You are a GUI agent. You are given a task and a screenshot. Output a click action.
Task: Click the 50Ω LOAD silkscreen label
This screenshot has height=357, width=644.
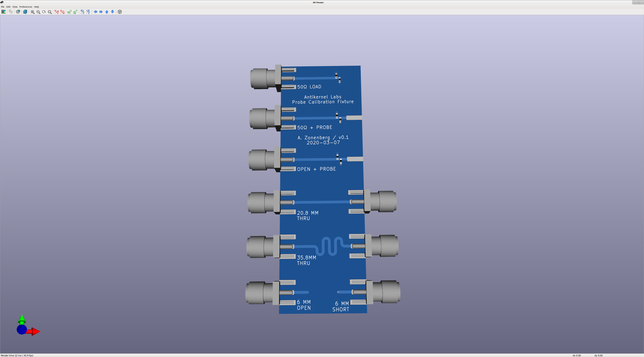tap(309, 87)
